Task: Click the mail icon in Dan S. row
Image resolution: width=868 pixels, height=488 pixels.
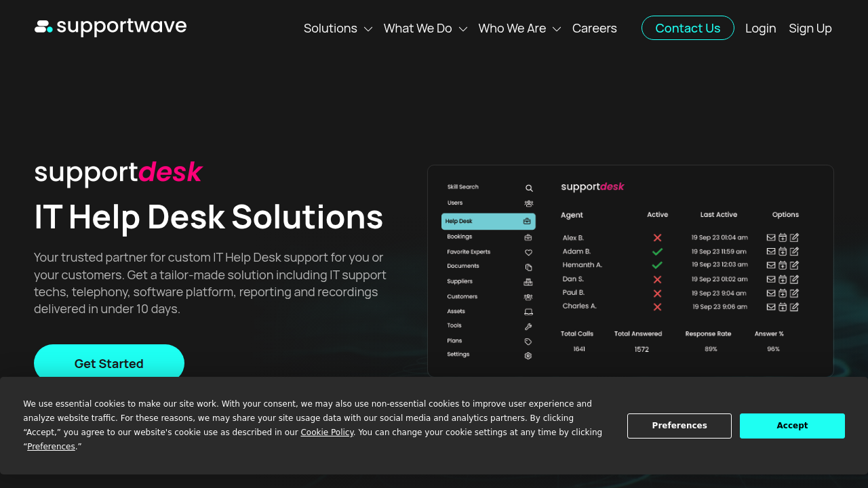Action: pyautogui.click(x=771, y=279)
